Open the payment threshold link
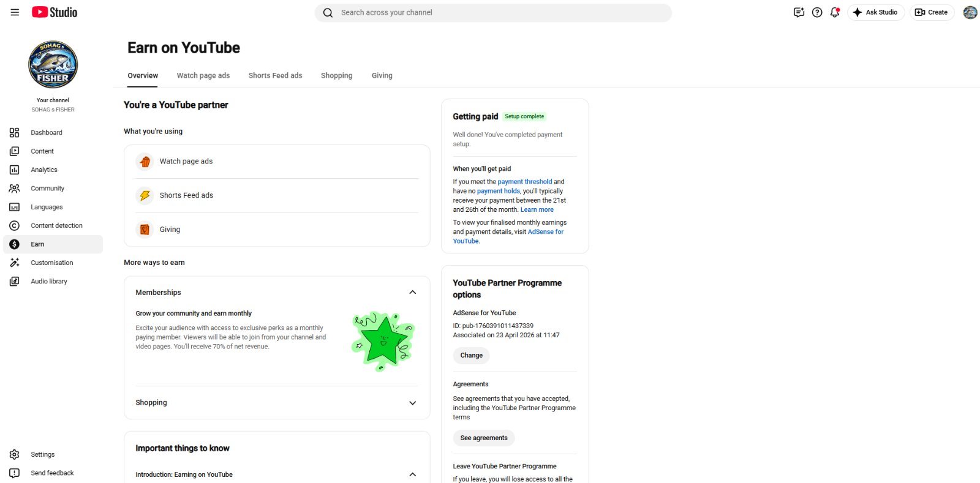 (x=525, y=182)
